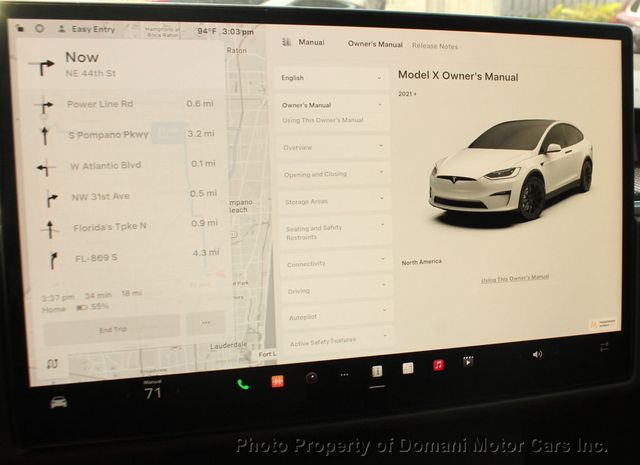Expand the Overview section
Screen dimensions: 640x465
333,147
